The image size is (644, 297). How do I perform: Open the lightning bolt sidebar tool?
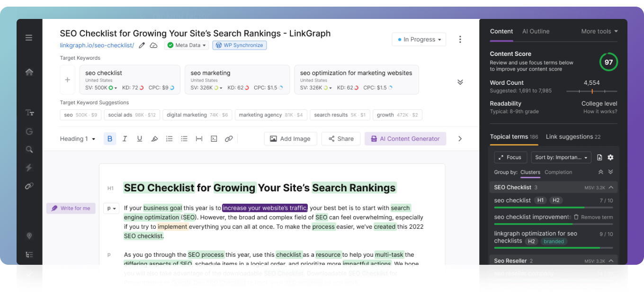pyautogui.click(x=29, y=168)
